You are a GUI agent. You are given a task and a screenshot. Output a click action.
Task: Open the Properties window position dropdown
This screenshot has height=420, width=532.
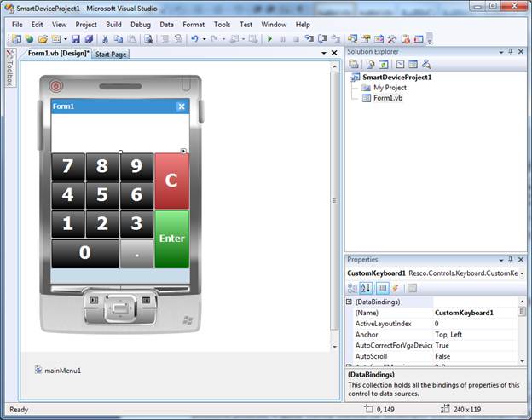tap(500, 260)
